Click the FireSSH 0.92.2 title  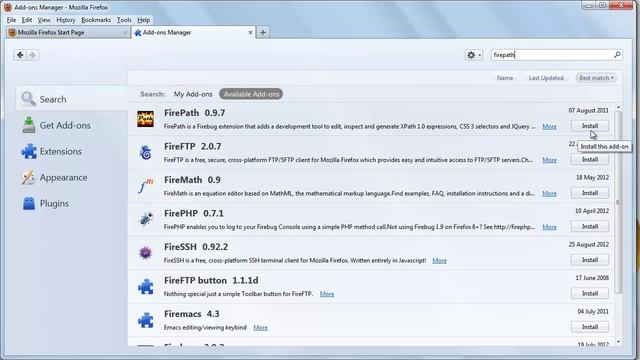pyautogui.click(x=196, y=247)
